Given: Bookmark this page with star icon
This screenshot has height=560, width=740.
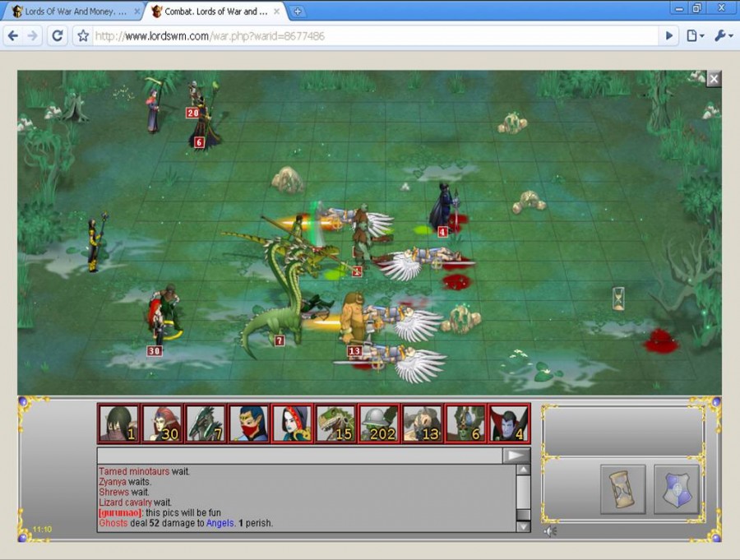Looking at the screenshot, I should coord(83,36).
